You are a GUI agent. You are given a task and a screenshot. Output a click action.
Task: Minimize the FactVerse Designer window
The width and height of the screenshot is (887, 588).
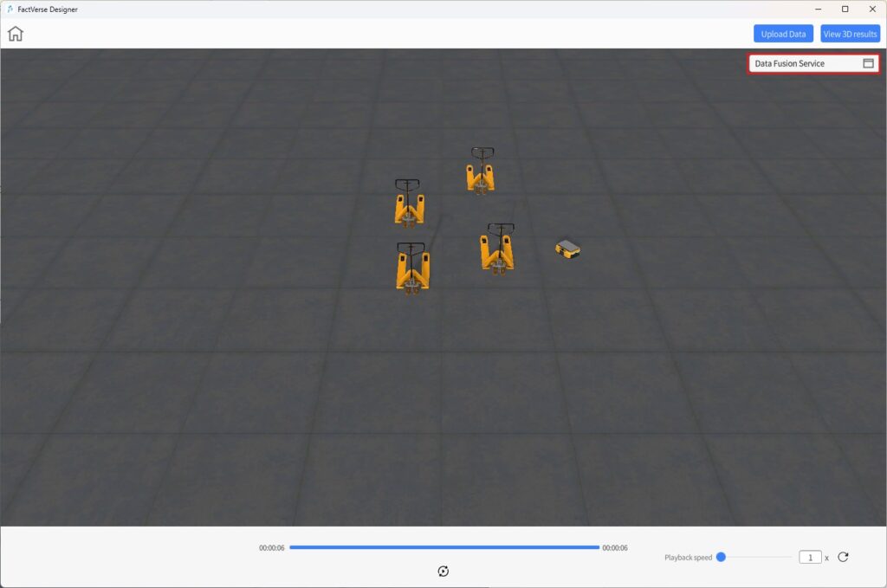pyautogui.click(x=819, y=9)
